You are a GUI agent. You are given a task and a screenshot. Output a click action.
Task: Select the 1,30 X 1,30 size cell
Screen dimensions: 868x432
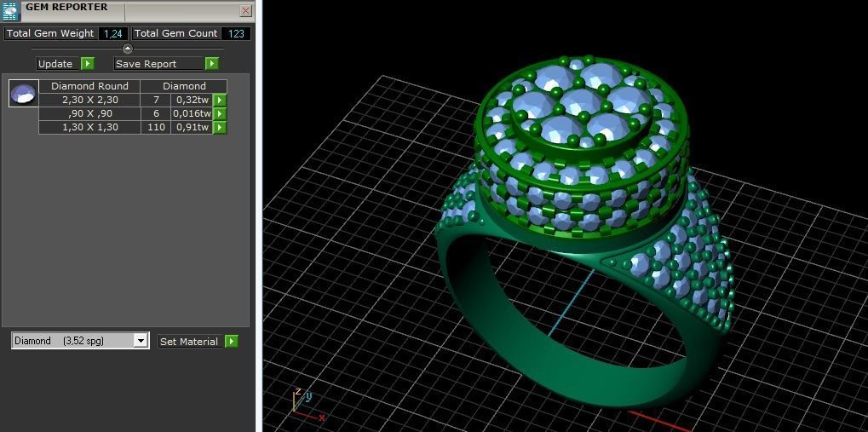coord(89,128)
